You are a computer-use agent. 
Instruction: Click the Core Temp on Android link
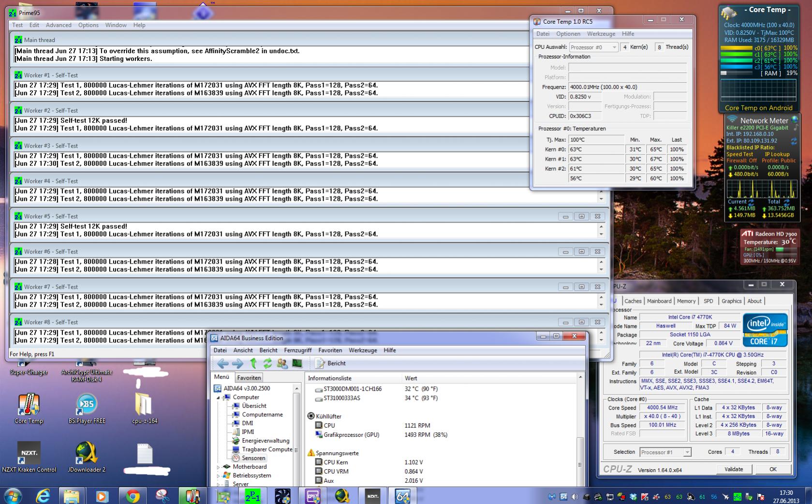(x=758, y=108)
